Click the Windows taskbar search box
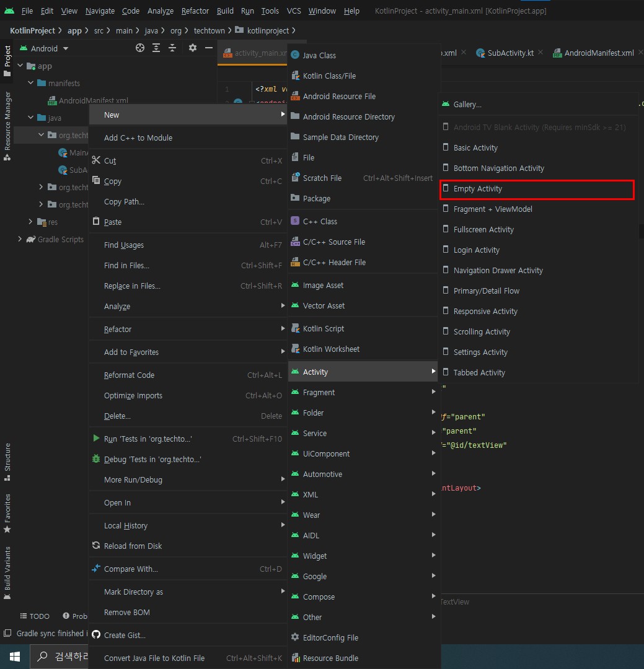This screenshot has width=644, height=669. [x=60, y=656]
